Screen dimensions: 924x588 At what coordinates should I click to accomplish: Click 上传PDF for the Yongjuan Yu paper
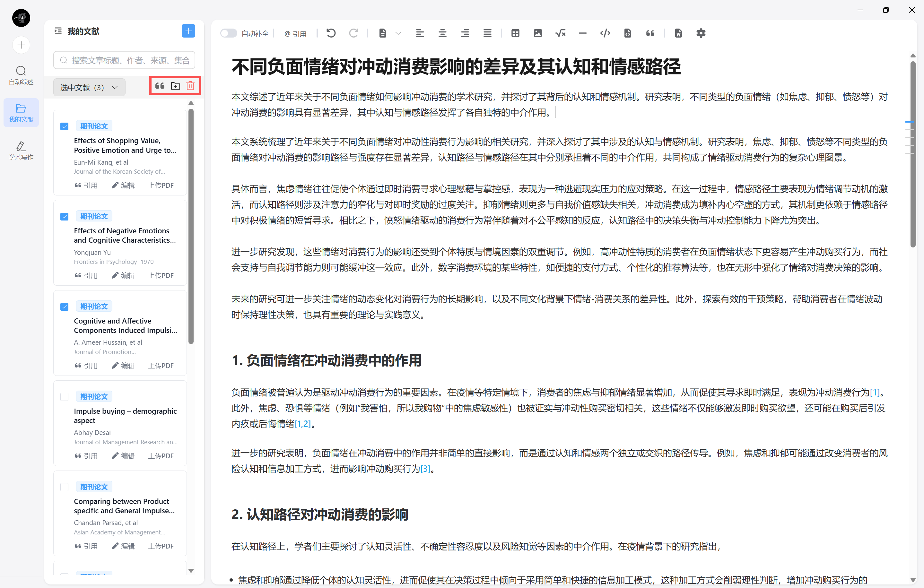click(x=161, y=275)
